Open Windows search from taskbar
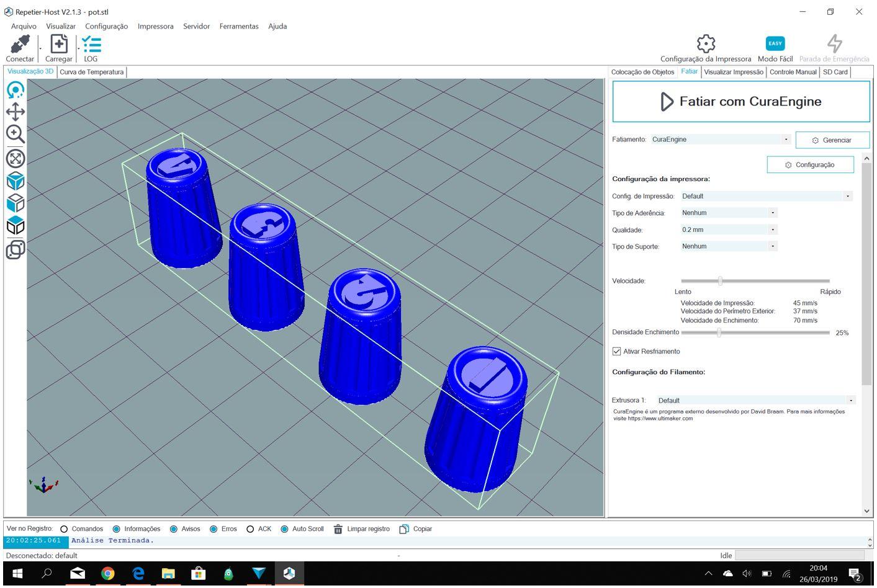 tap(47, 574)
